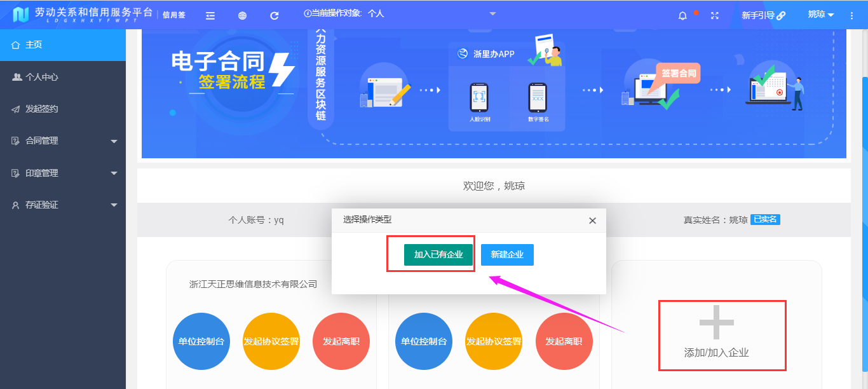Close the 选择操作类型 dialog

592,221
